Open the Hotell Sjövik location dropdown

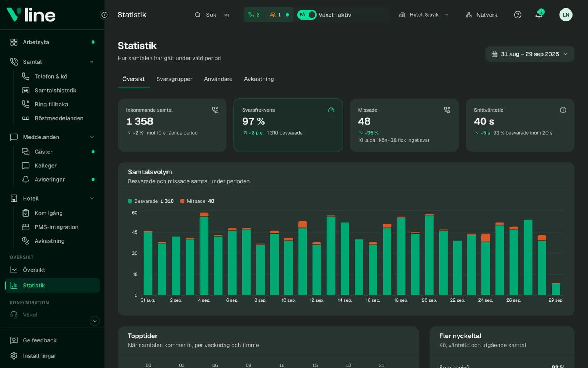point(424,15)
